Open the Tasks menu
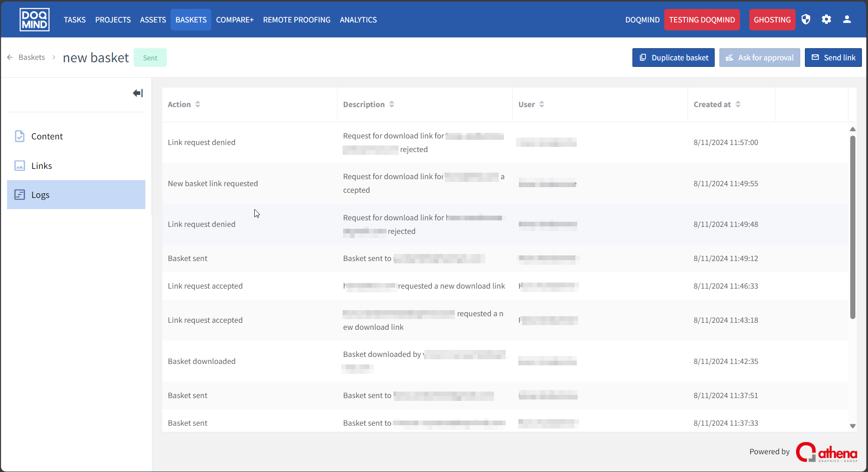The height and width of the screenshot is (472, 868). pyautogui.click(x=75, y=20)
